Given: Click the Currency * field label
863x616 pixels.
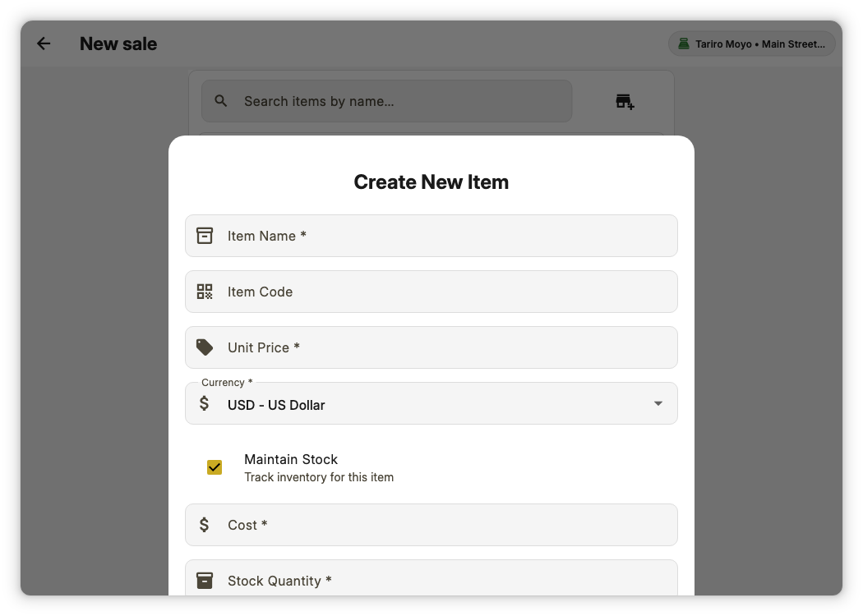Looking at the screenshot, I should click(227, 382).
